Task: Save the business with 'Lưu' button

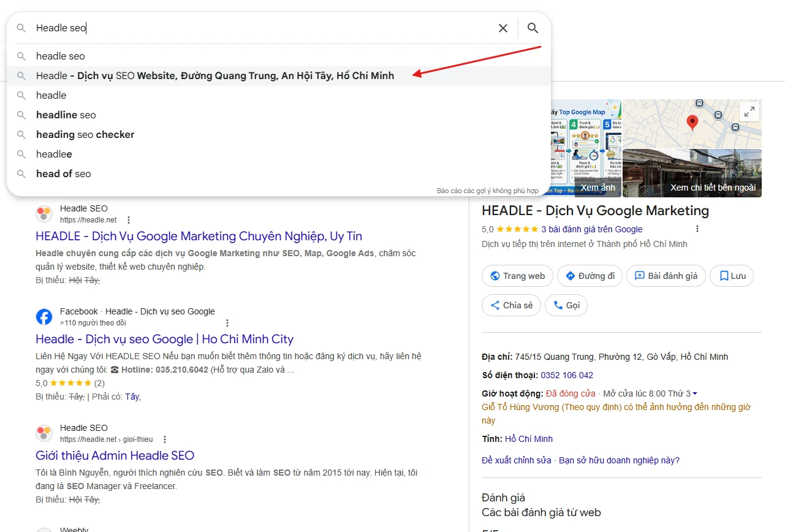Action: (x=732, y=276)
